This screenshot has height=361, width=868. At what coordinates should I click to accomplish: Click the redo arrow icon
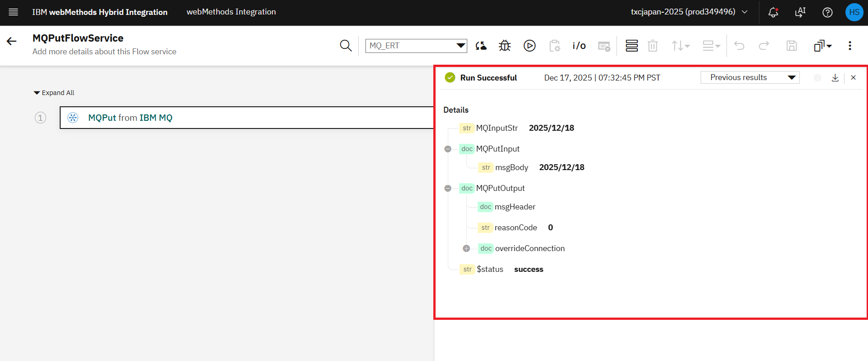pyautogui.click(x=764, y=46)
